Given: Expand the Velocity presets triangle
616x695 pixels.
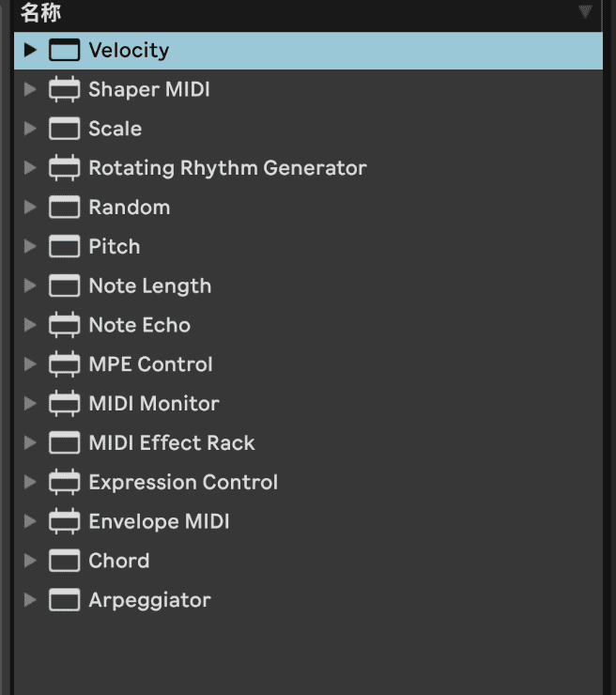Looking at the screenshot, I should pyautogui.click(x=30, y=50).
